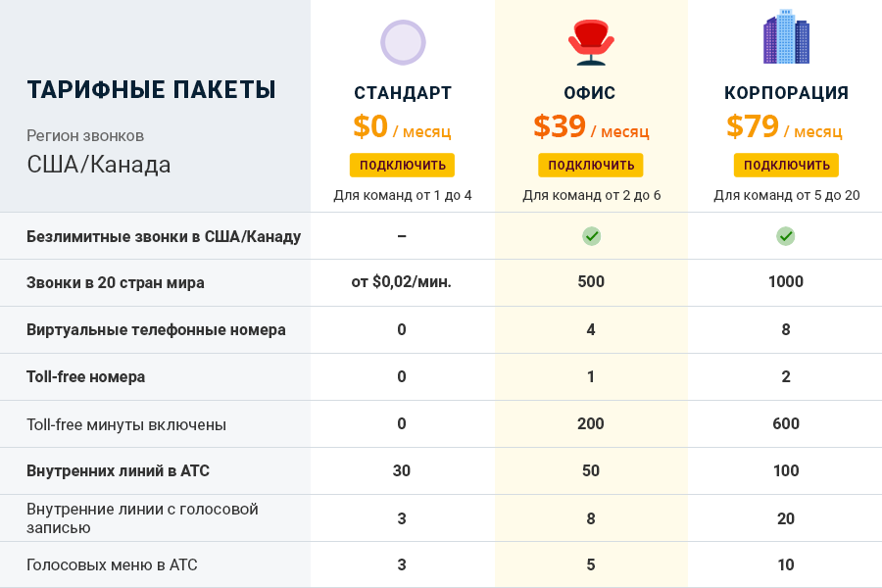Select the Офис plan title
The height and width of the screenshot is (588, 882).
590,93
